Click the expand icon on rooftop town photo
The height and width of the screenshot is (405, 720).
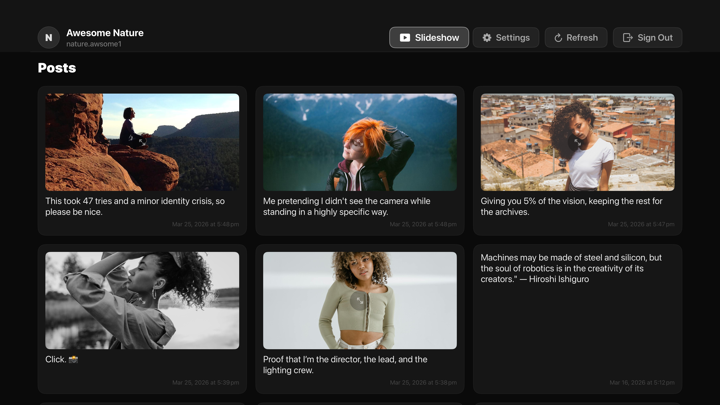pos(577,142)
